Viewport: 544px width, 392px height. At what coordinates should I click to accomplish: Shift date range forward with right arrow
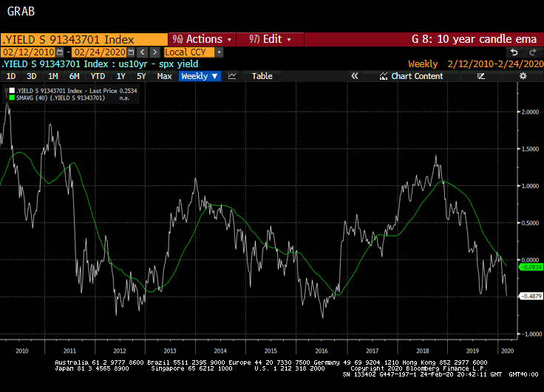155,52
